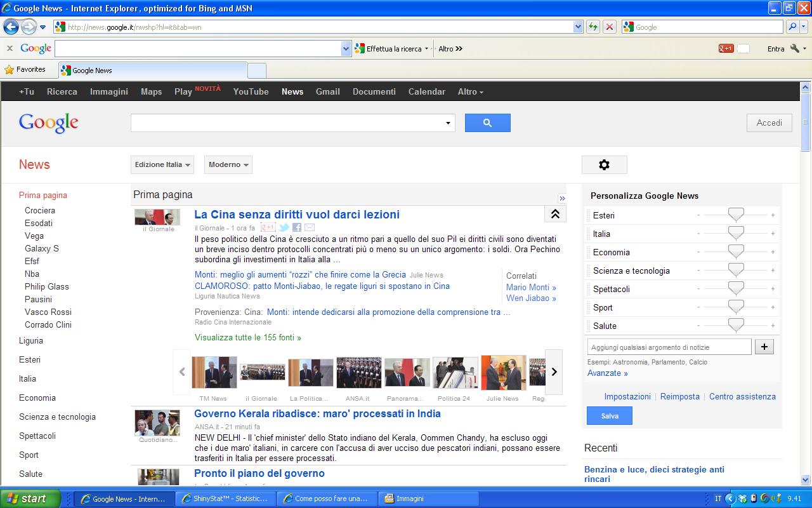Switch to Come posso fare una taskbar window
This screenshot has height=508, width=812.
click(x=327, y=498)
